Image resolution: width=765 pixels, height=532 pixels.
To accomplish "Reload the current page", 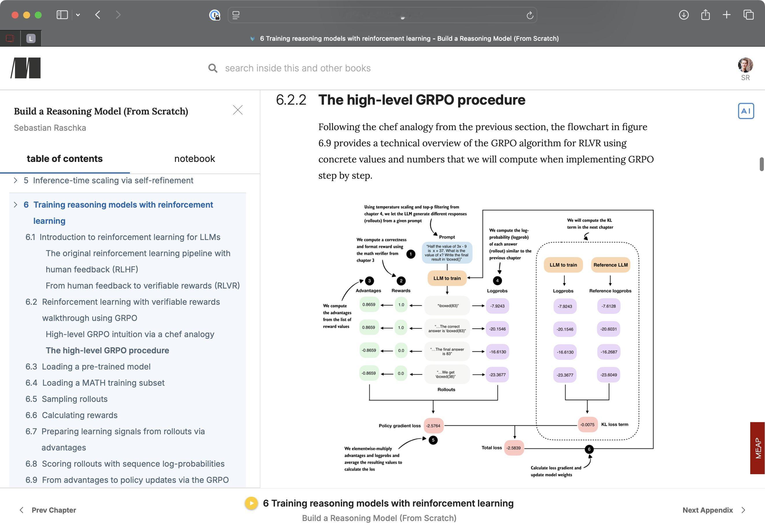I will [x=529, y=15].
